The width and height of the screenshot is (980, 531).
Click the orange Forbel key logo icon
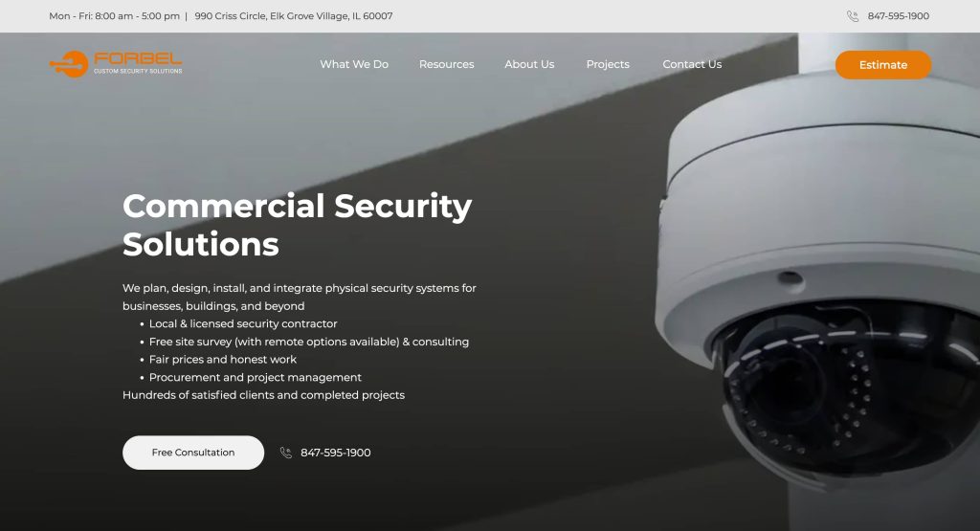click(x=69, y=64)
